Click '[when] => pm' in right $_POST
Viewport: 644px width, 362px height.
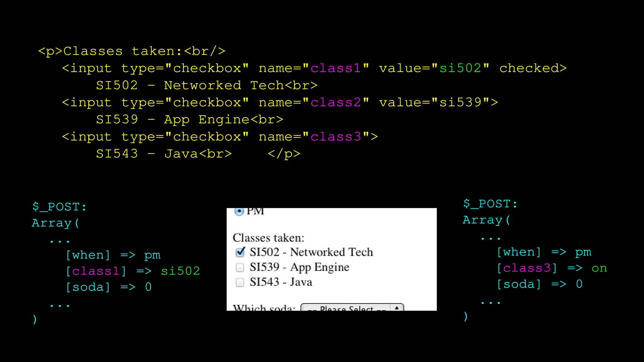(x=544, y=252)
